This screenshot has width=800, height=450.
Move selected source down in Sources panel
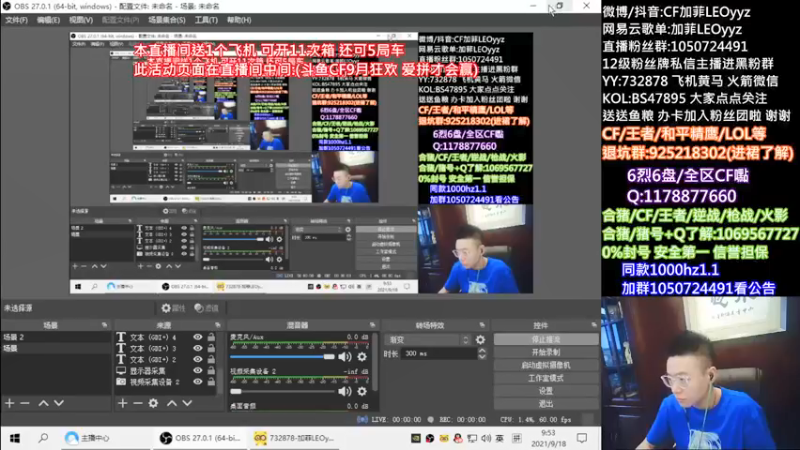(187, 404)
